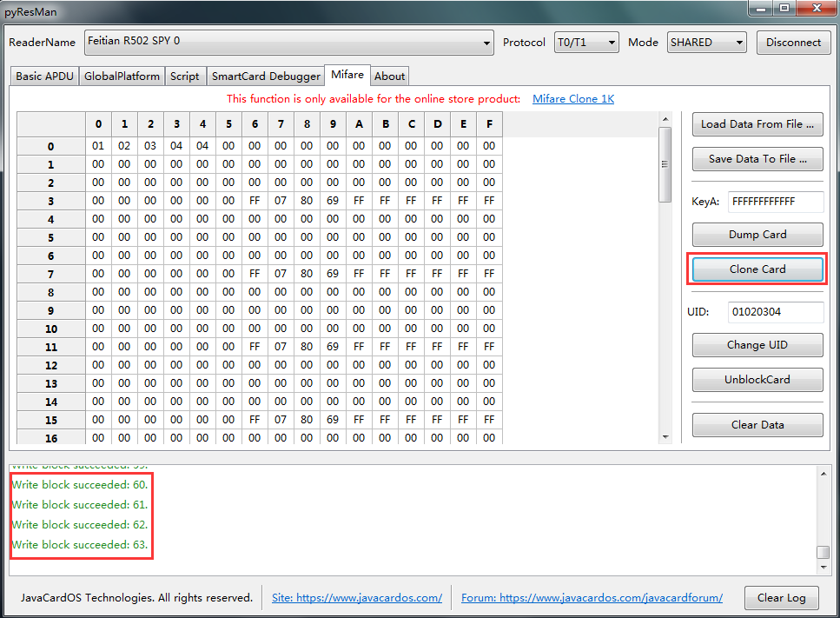Clear the log with Clear Log
Screen dimensions: 840x618
(781, 598)
